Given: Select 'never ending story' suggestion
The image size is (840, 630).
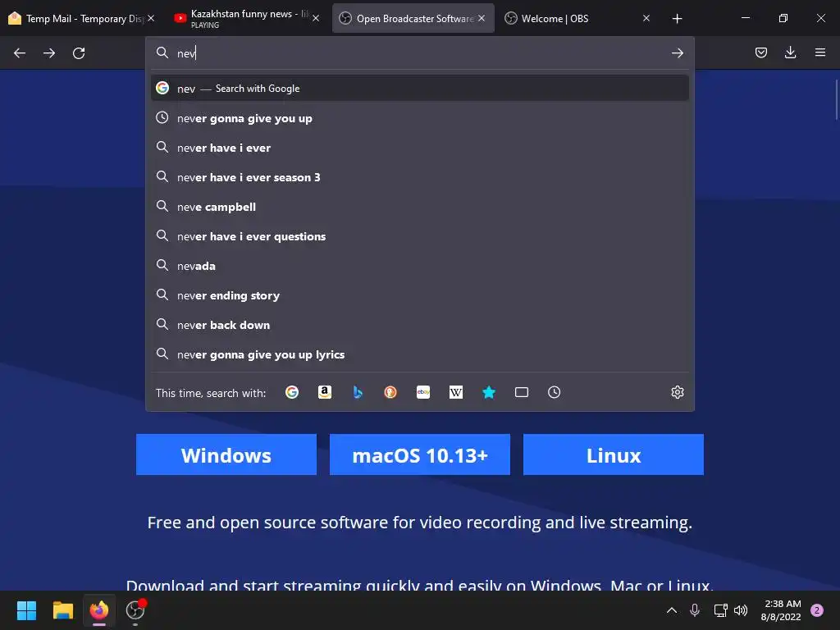Looking at the screenshot, I should click(x=420, y=295).
